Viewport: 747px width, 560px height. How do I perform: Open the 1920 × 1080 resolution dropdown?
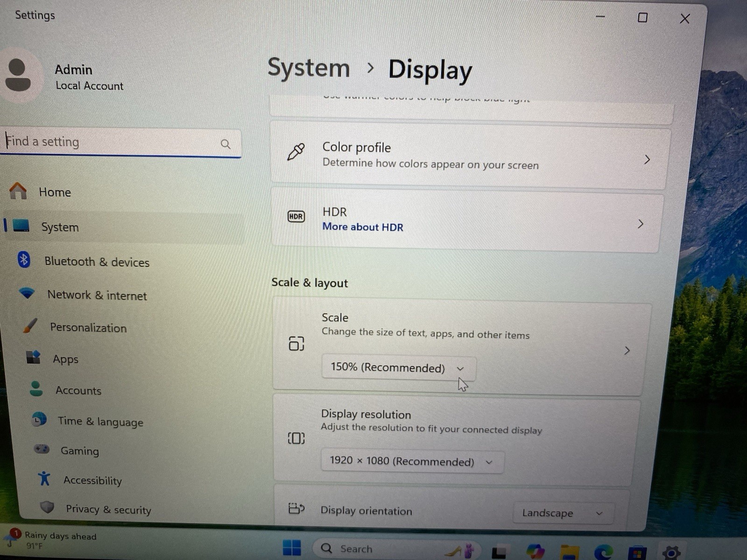(x=412, y=462)
